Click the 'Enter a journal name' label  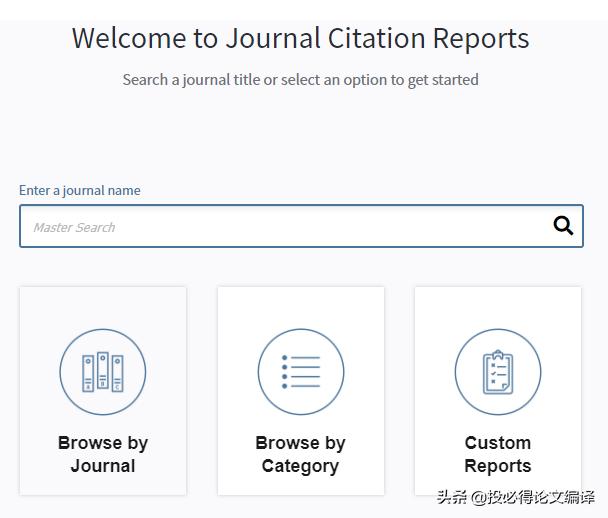pos(79,190)
